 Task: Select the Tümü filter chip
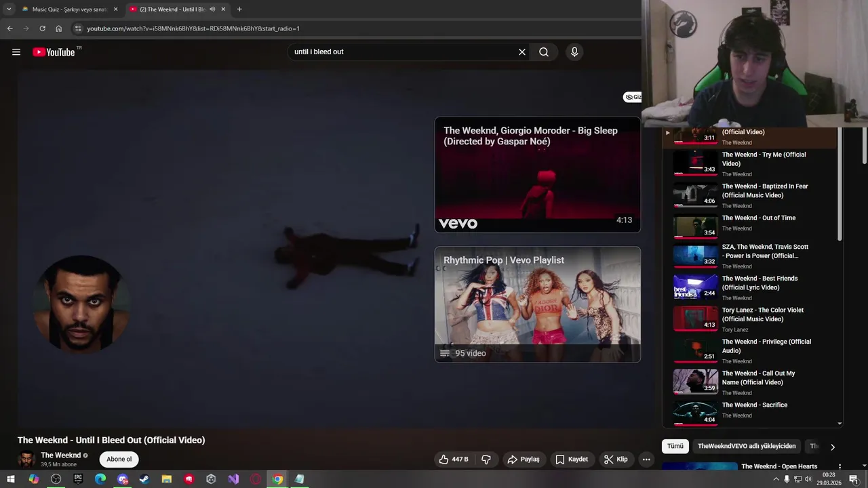pyautogui.click(x=675, y=446)
